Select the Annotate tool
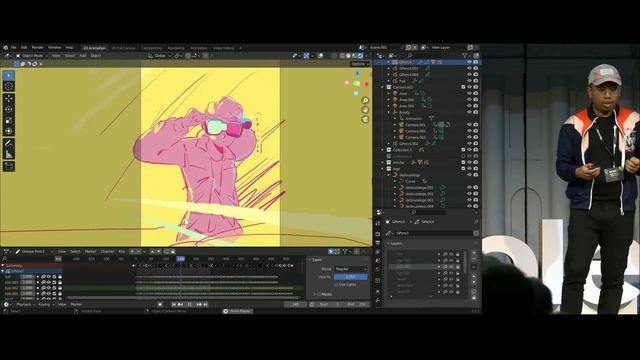This screenshot has height=360, width=640. pos(9,143)
